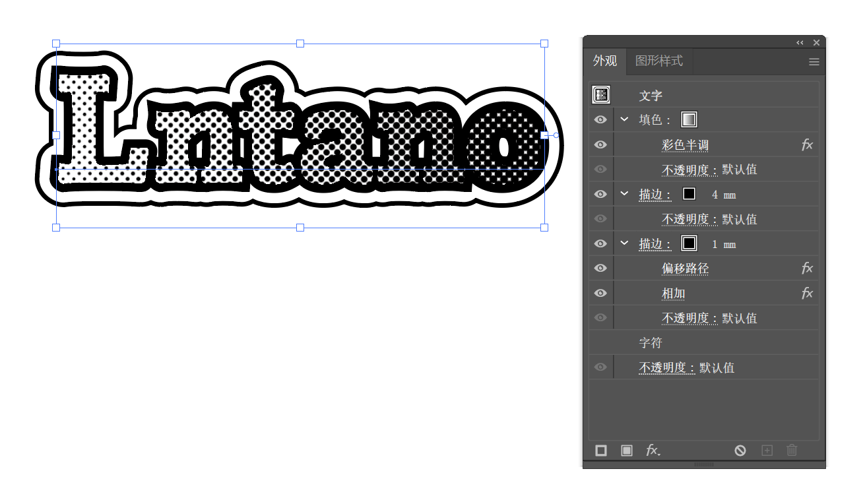Click 不透明度 link under 1 mm 描边

[x=690, y=318]
